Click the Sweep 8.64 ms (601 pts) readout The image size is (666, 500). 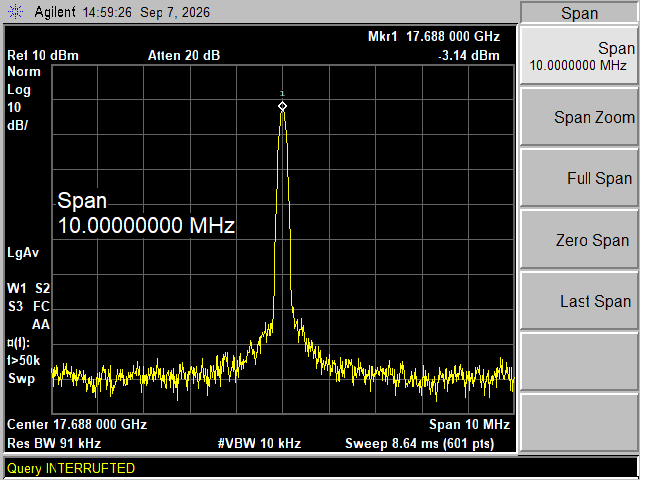click(x=420, y=444)
